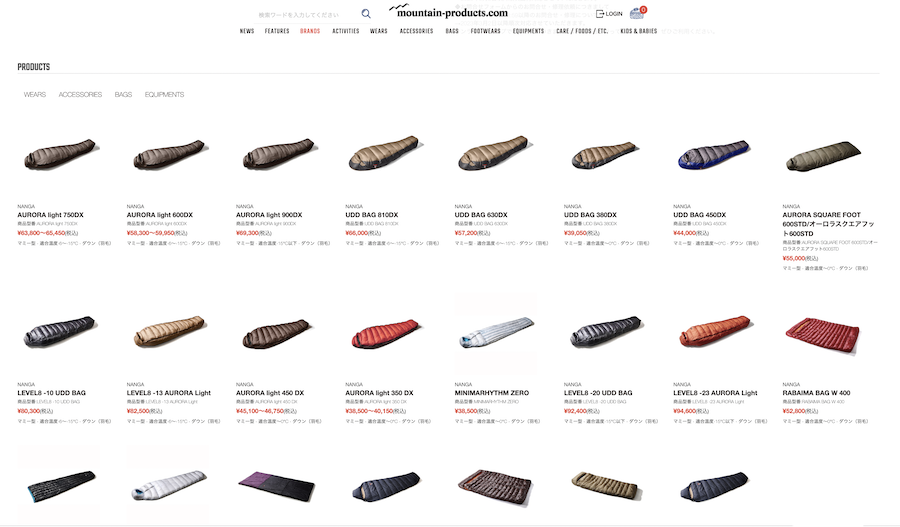
Task: Click the LOGIN door icon
Action: click(x=600, y=14)
